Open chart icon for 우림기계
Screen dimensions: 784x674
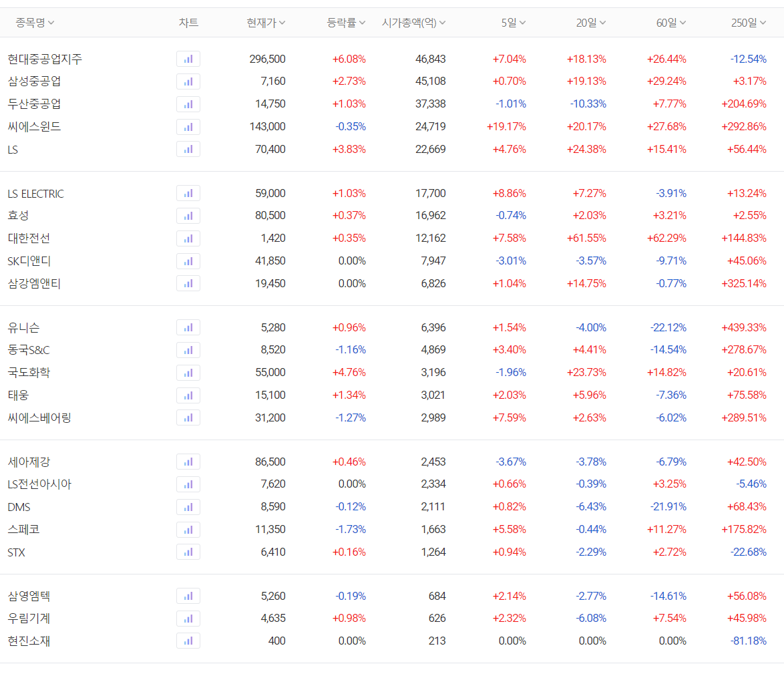pos(188,619)
